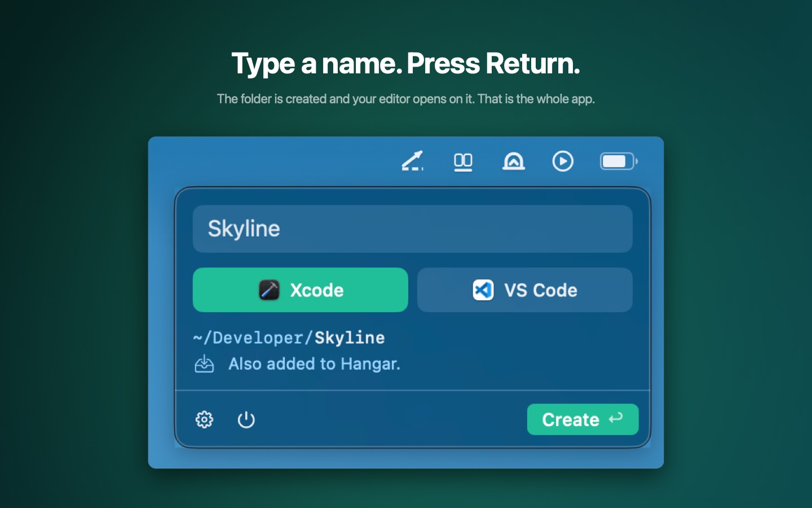The height and width of the screenshot is (508, 812).
Task: Open the two-panel columns menu bar icon
Action: coord(463,162)
